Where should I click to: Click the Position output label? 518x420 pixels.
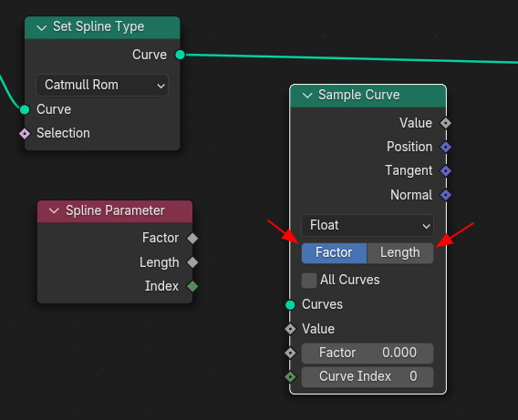pos(409,147)
